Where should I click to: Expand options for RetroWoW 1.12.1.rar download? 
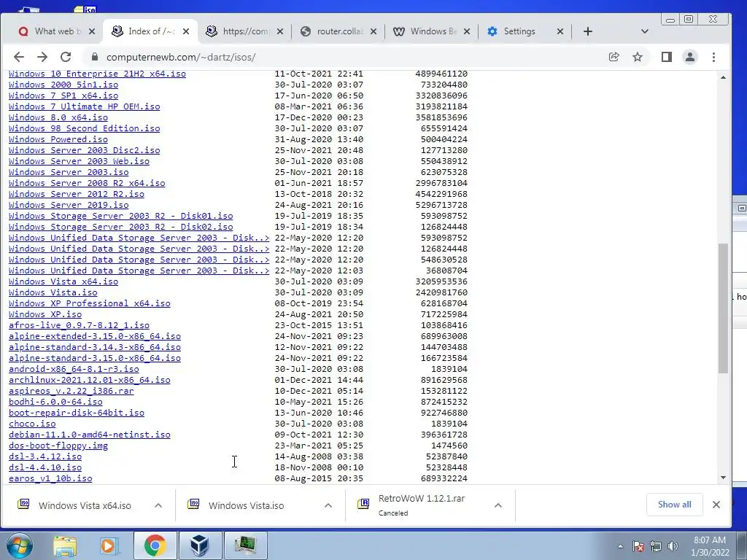tap(498, 506)
